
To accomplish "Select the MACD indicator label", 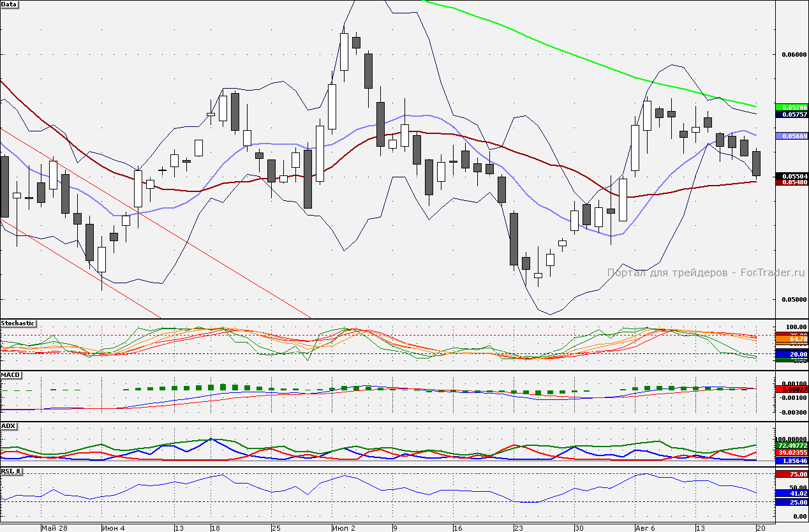I will tap(10, 374).
